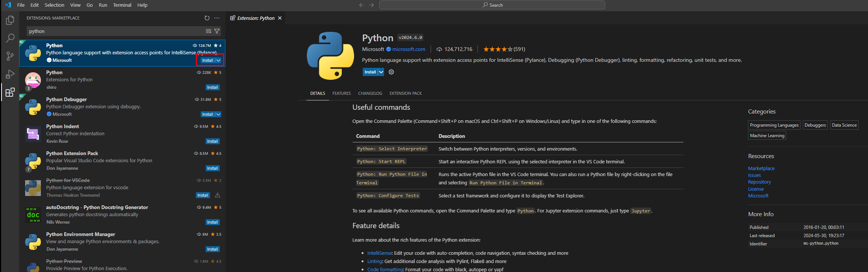This screenshot has height=272, width=868.
Task: Open the Search view in activity bar
Action: [10, 38]
